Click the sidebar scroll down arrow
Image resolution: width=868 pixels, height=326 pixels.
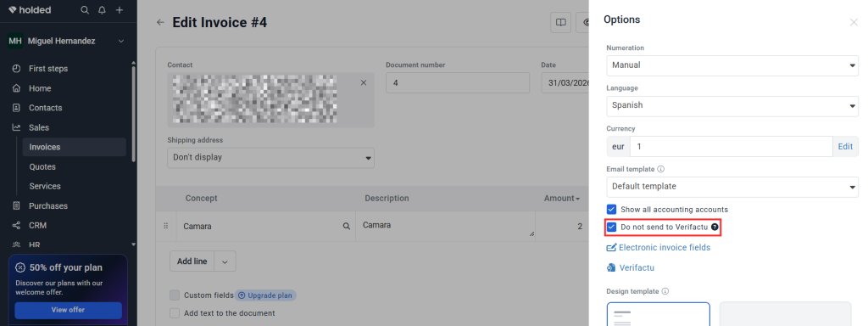coord(133,244)
